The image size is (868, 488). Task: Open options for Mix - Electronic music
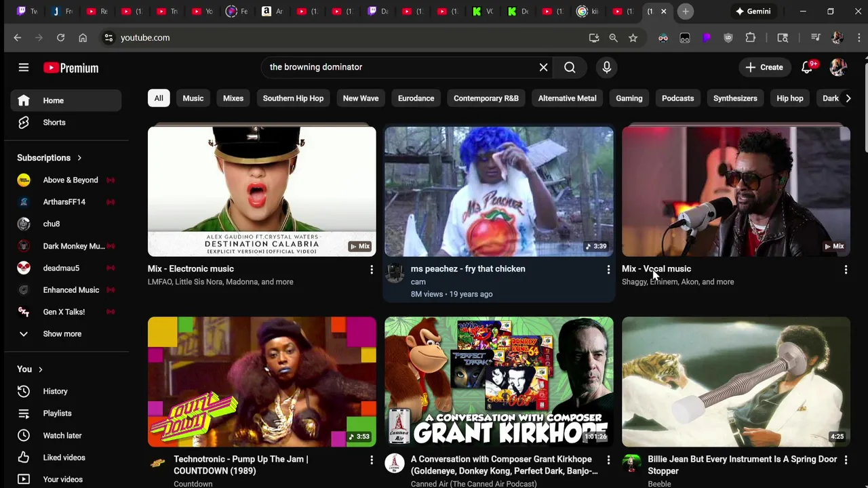[x=371, y=270]
